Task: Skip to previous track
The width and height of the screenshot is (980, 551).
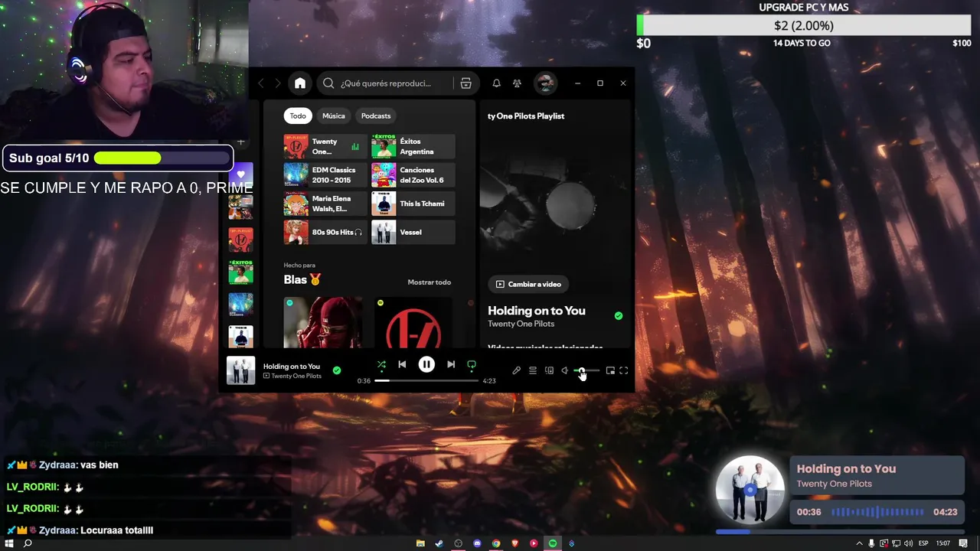Action: 402,365
